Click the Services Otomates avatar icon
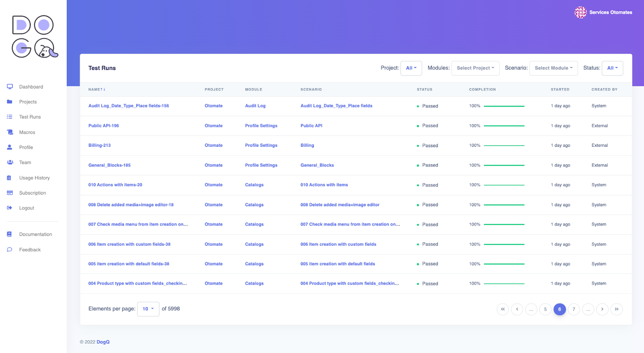The height and width of the screenshot is (353, 644). (580, 12)
